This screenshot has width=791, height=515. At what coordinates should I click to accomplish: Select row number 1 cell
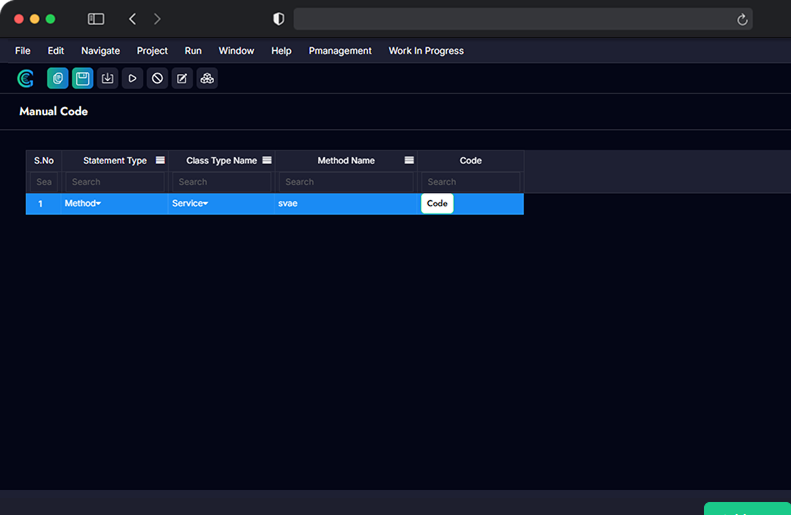44,204
